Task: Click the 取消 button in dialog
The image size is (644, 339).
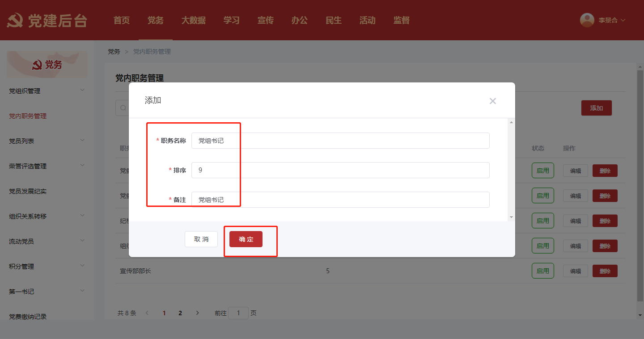Action: point(201,239)
